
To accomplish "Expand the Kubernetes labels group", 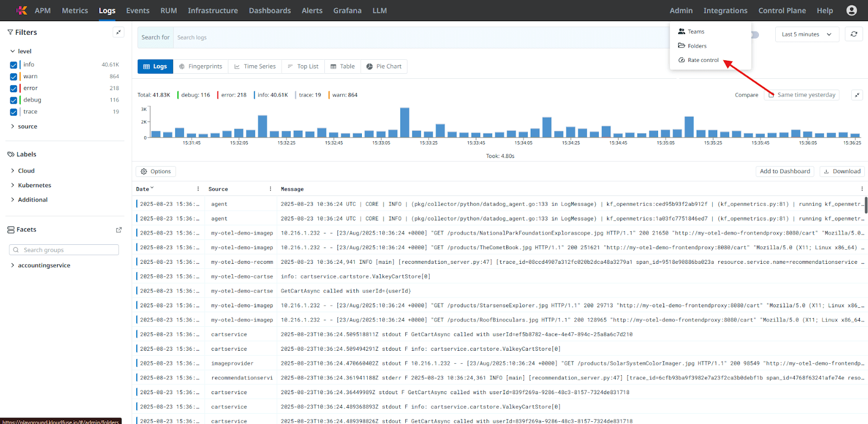I will (x=12, y=185).
